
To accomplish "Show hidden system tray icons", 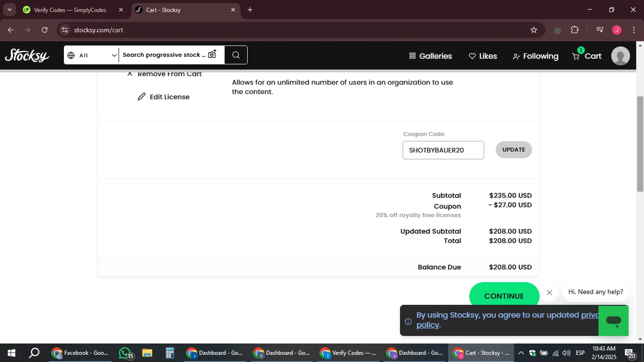I will coord(521,353).
